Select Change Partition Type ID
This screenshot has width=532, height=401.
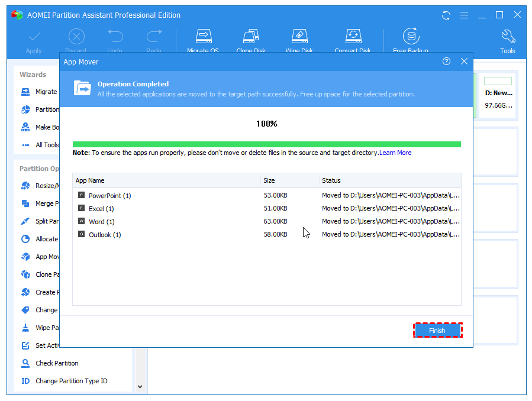[64, 381]
